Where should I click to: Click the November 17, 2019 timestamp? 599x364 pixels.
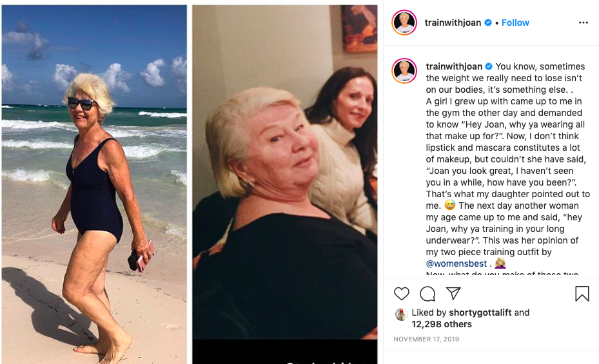coord(426,340)
